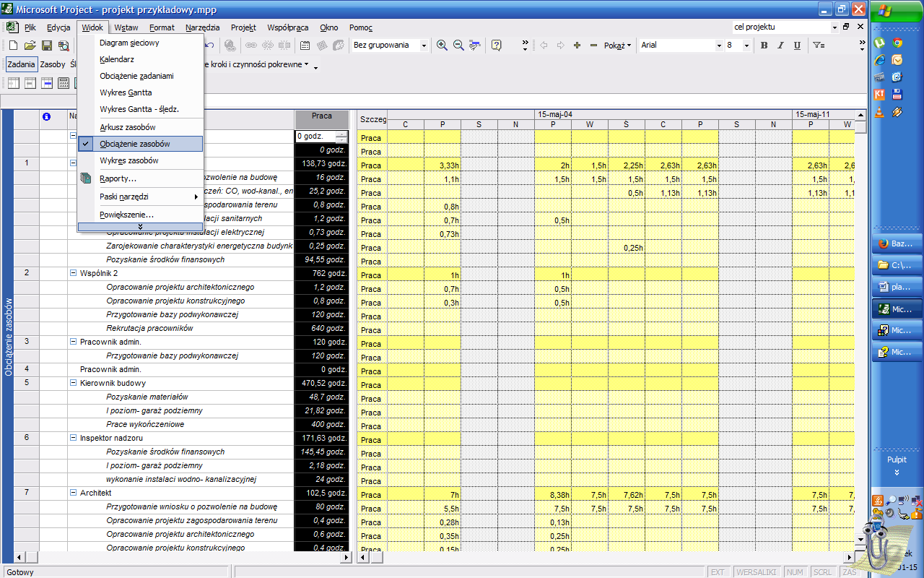Screen dimensions: 924x578
Task: Click row number 3 header
Action: click(27, 342)
